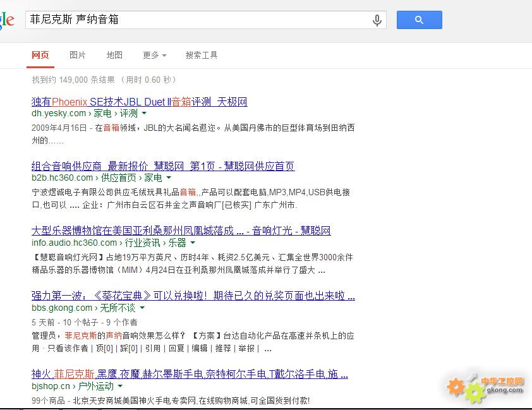Switch to the 图片 tab
The width and height of the screenshot is (532, 410).
(x=78, y=55)
